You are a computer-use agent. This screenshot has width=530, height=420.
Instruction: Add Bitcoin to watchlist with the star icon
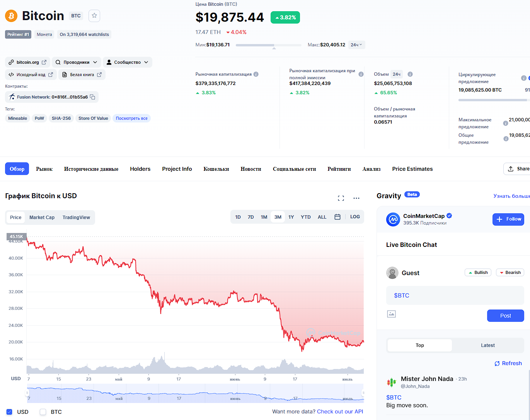[x=94, y=16]
